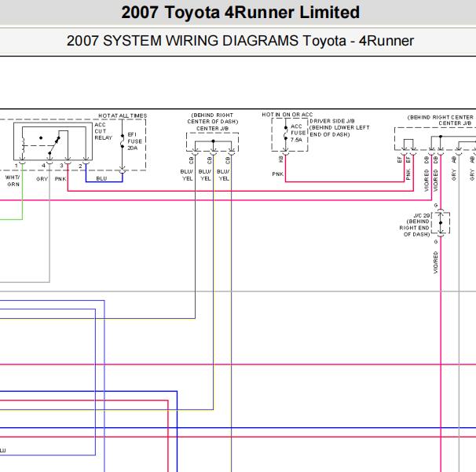Viewport: 476px width, 472px height.
Task: Click the ACC fuse symbol
Action: [x=285, y=133]
